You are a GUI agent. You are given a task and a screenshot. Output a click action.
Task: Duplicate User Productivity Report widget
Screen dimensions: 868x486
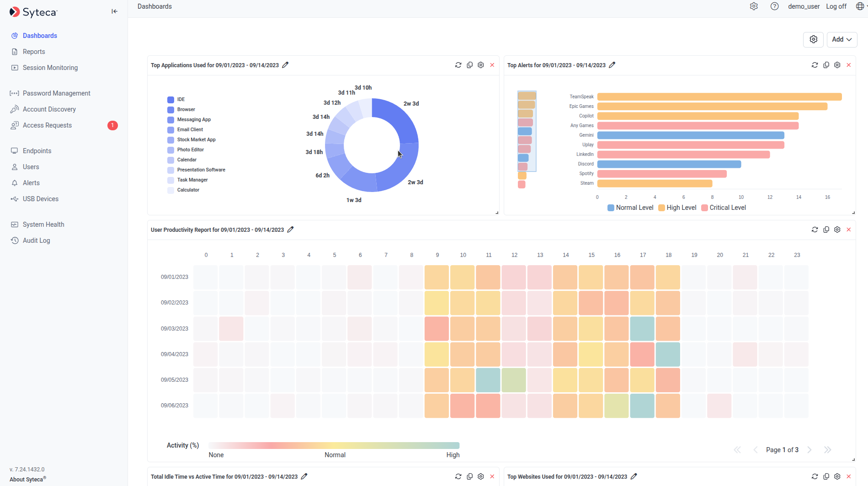(x=826, y=230)
